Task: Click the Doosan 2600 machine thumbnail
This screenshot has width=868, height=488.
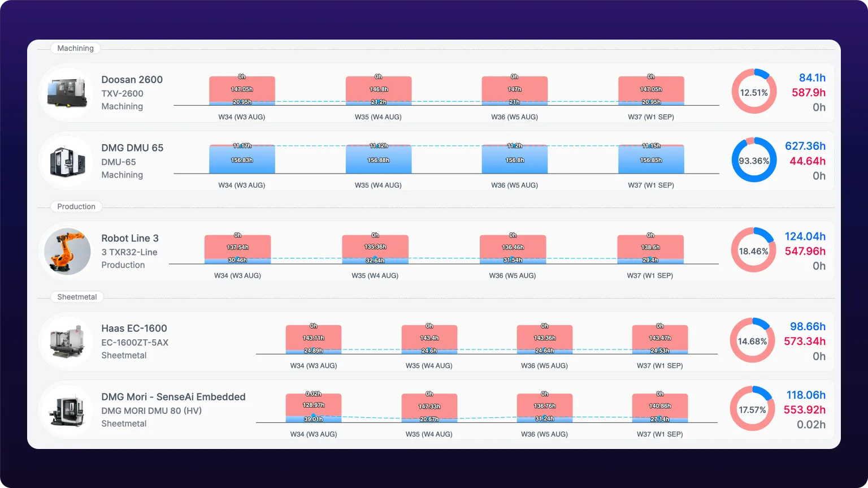Action: click(x=68, y=93)
